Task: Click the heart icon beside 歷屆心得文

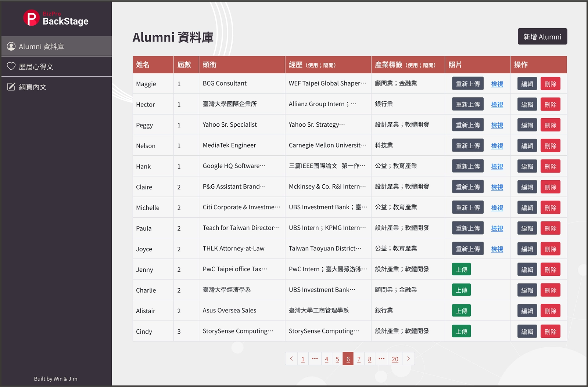Action: point(11,66)
